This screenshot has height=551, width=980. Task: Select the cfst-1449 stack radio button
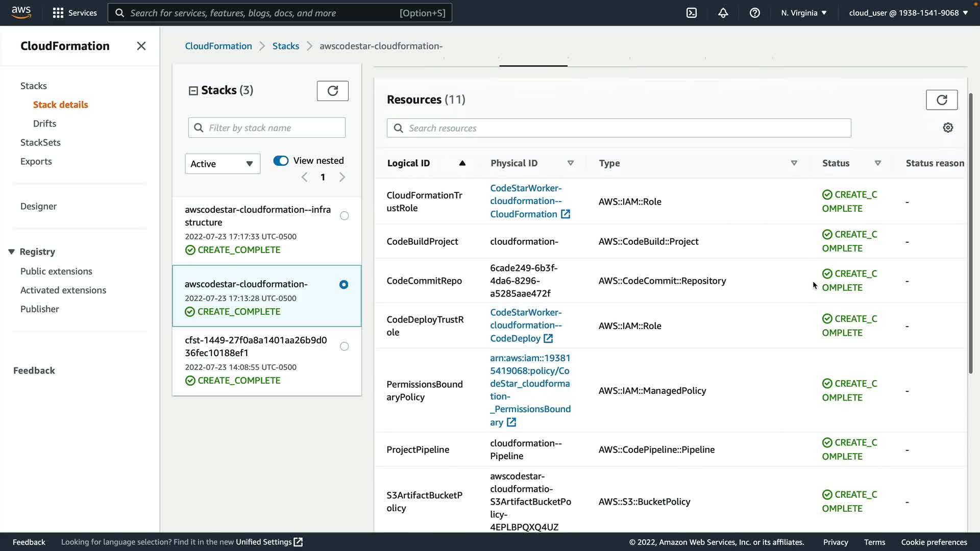pyautogui.click(x=345, y=346)
